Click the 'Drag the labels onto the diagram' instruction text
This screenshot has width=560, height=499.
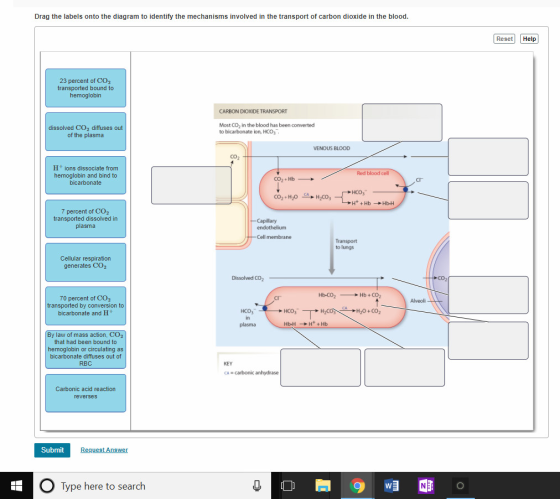point(221,16)
